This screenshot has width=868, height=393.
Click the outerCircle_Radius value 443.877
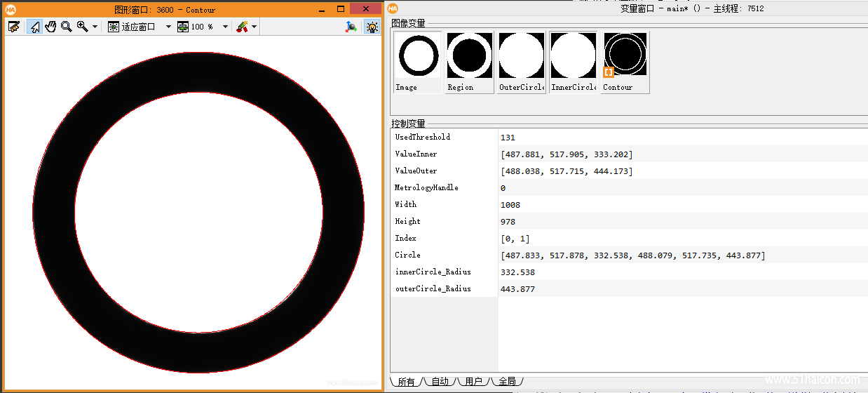click(x=517, y=289)
